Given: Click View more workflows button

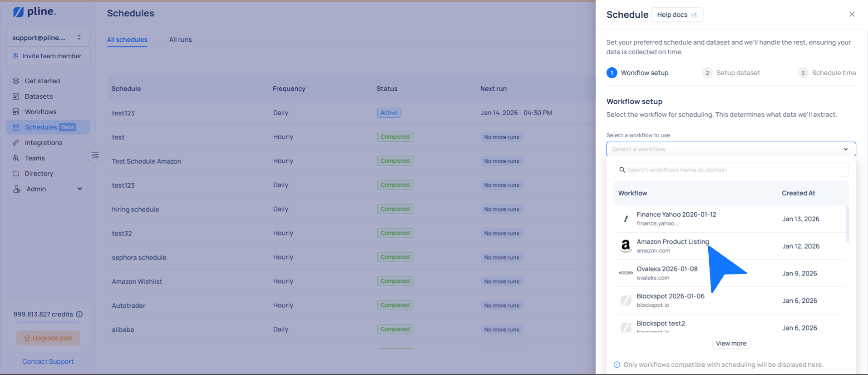Looking at the screenshot, I should (731, 343).
